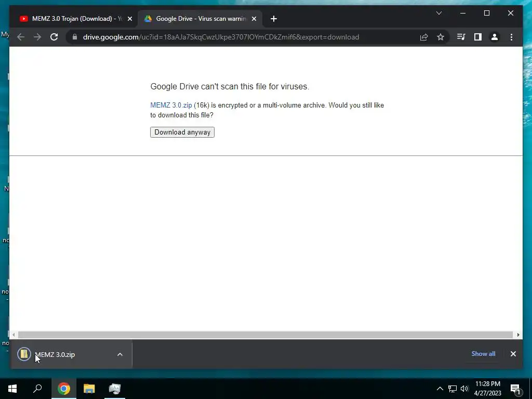This screenshot has width=532, height=399.
Task: Click the lock icon in address bar
Action: pos(75,37)
